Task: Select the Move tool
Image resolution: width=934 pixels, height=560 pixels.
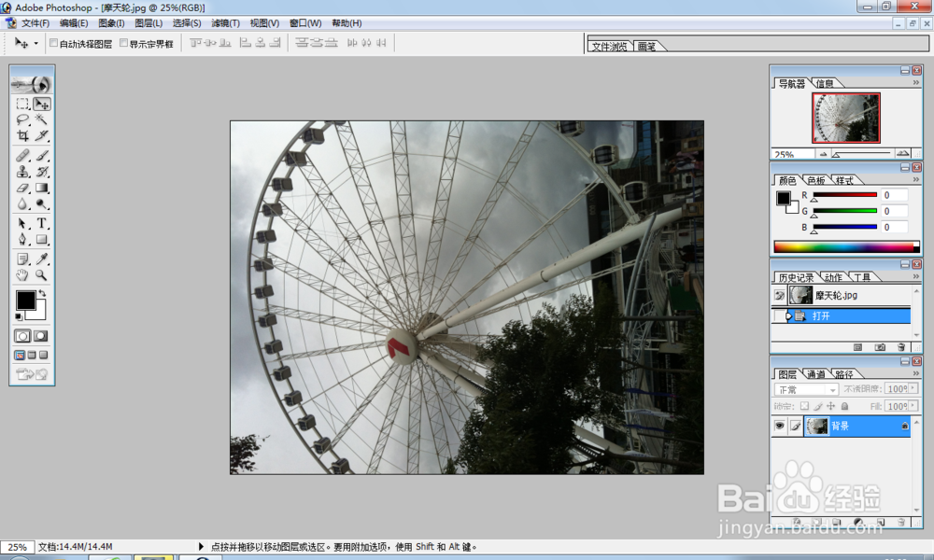Action: (x=41, y=105)
